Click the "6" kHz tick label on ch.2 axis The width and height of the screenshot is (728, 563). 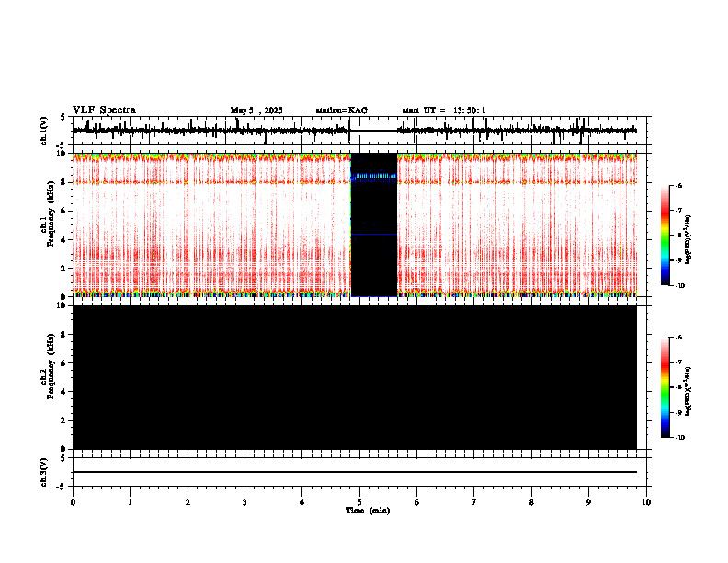[64, 363]
